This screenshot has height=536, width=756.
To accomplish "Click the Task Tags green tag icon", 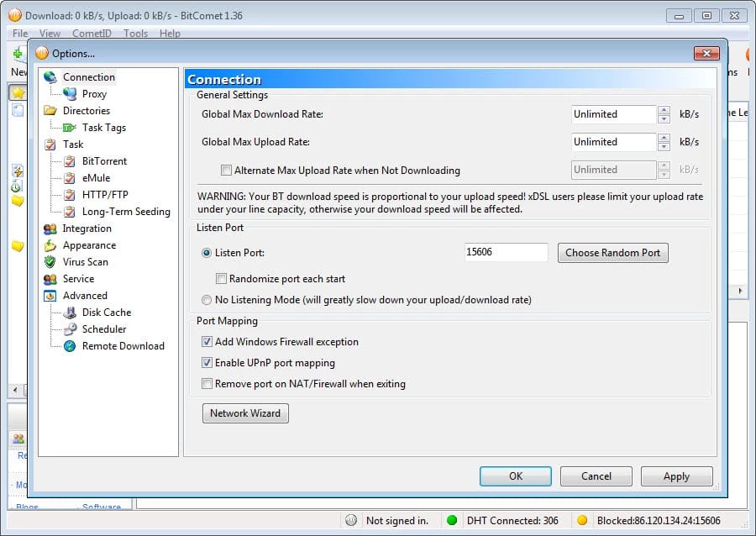I will (70, 128).
